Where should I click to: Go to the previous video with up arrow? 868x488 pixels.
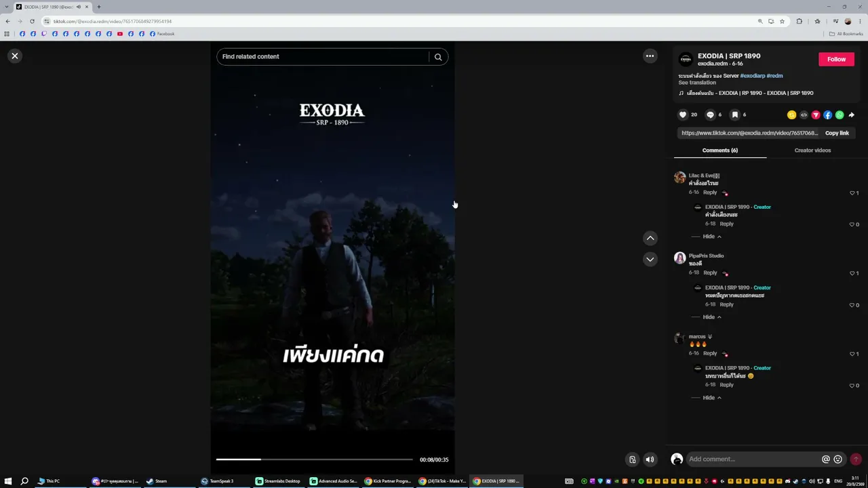[x=650, y=238]
